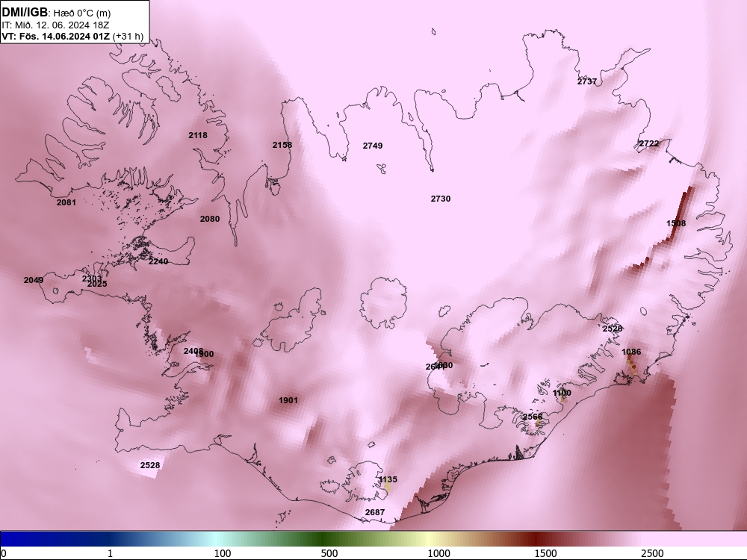The image size is (747, 560).
Task: Click the '0' label on the color scale
Action: 4,553
